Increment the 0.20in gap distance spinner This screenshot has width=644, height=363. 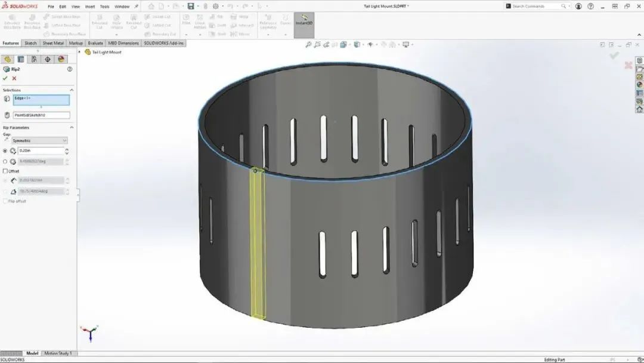tap(66, 149)
